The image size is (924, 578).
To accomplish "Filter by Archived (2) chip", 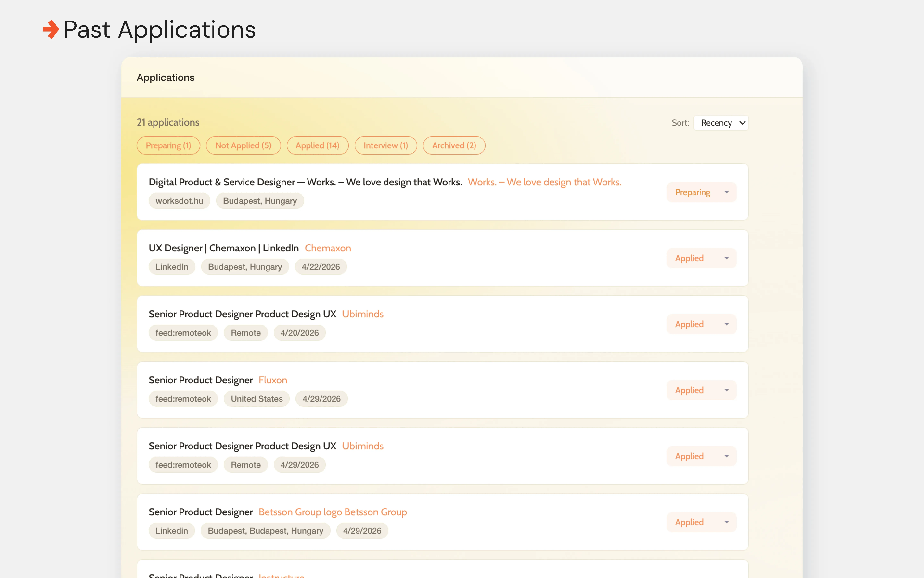I will [454, 145].
